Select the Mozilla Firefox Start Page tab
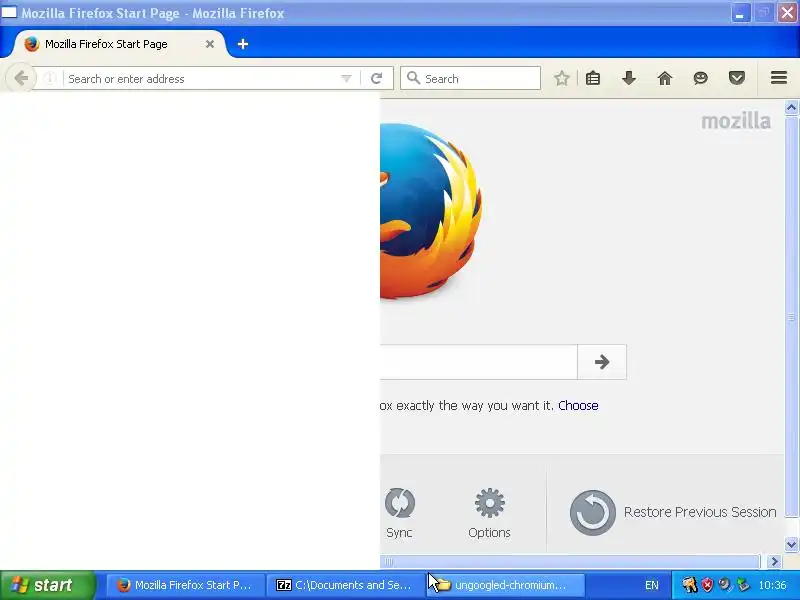Image resolution: width=800 pixels, height=600 pixels. click(119, 44)
